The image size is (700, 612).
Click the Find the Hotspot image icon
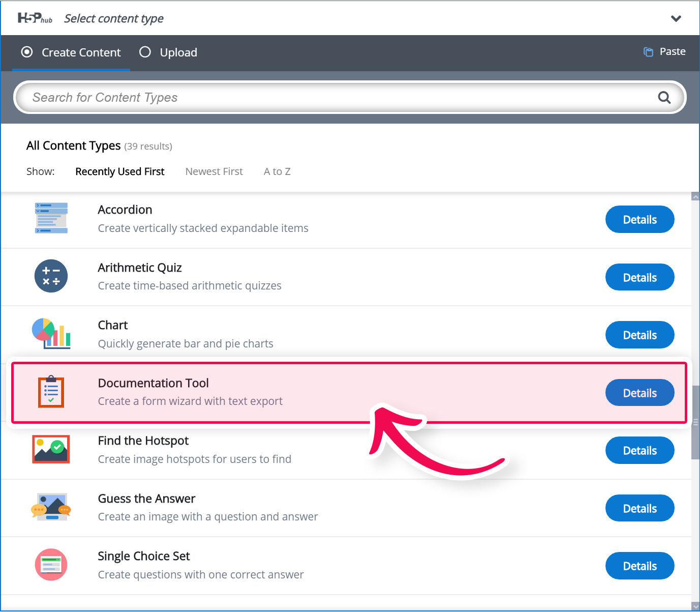tap(51, 449)
